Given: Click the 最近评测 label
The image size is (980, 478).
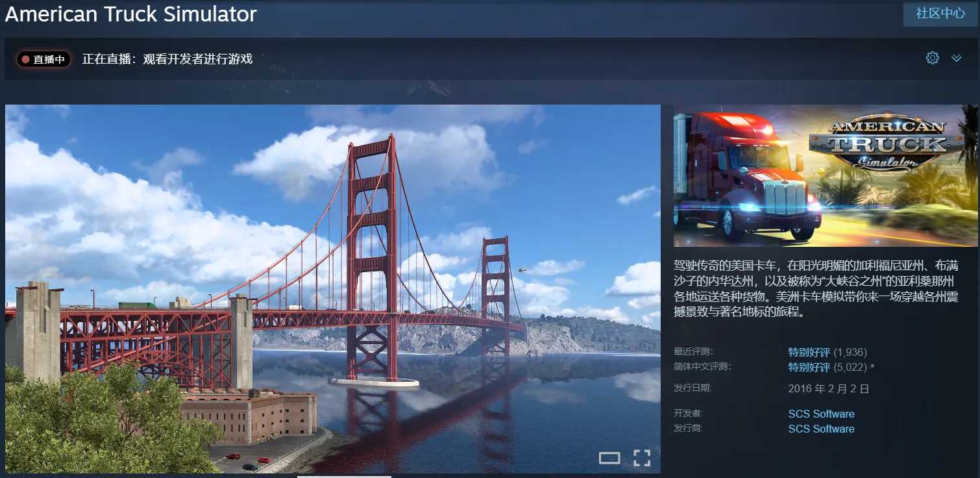Looking at the screenshot, I should point(692,351).
